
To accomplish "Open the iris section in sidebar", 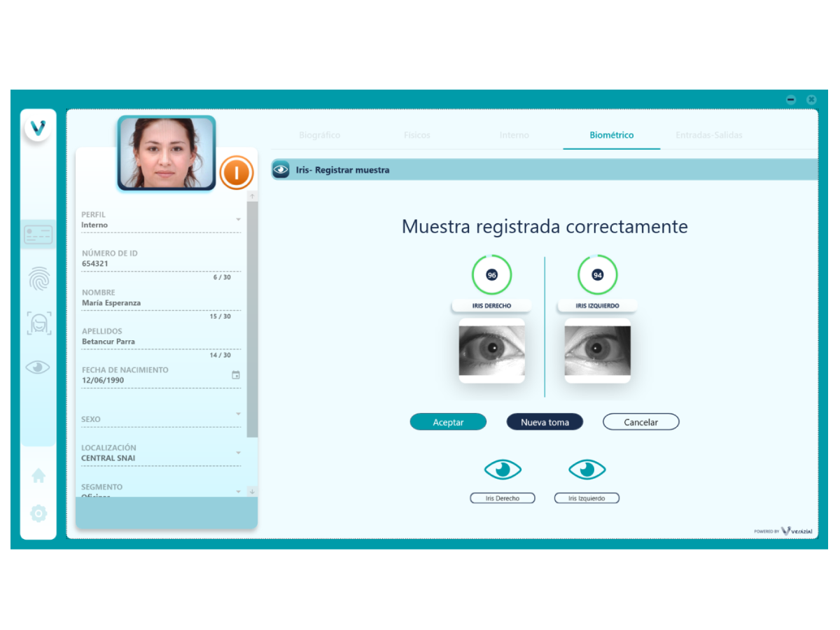I will pos(38,367).
